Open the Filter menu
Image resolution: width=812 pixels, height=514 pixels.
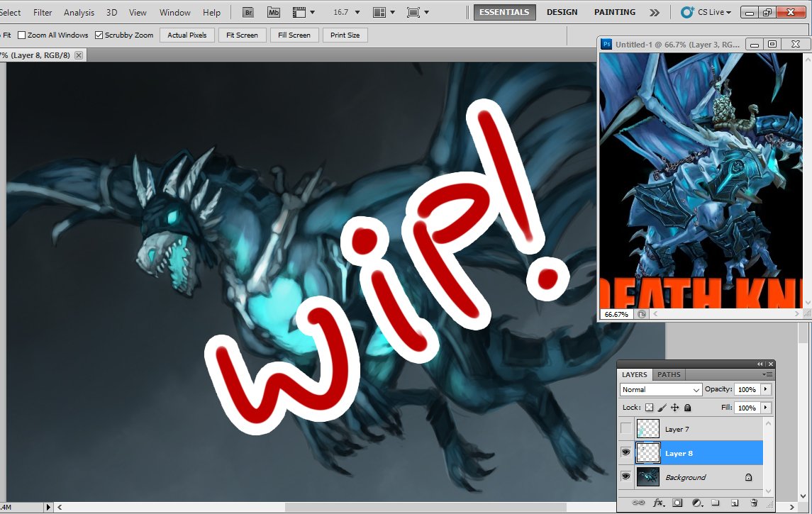[43, 13]
